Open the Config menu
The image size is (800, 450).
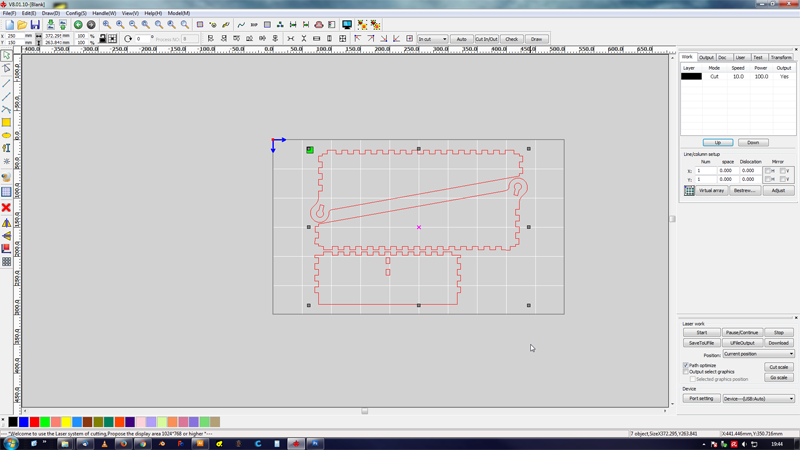[x=76, y=13]
